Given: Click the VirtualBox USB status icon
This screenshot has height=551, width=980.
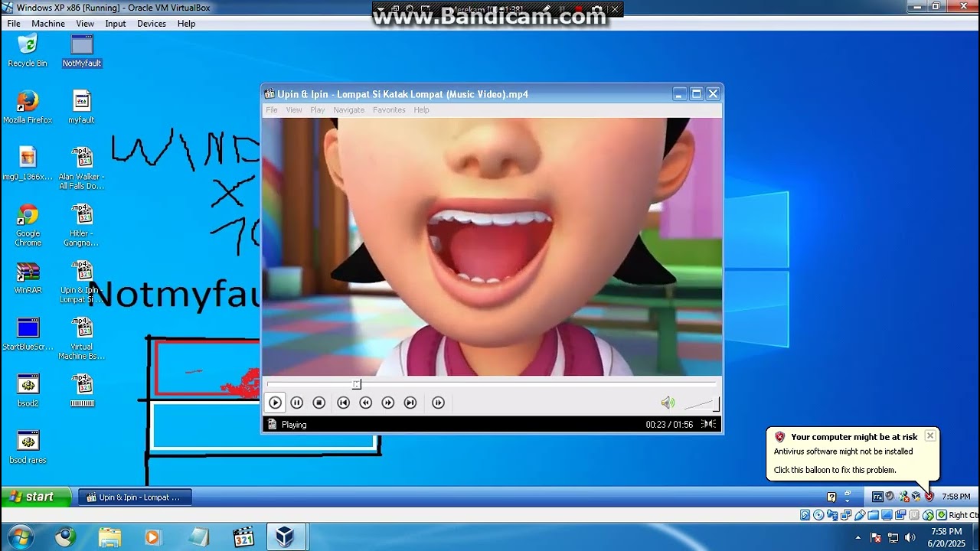Looking at the screenshot, I should pos(860,515).
